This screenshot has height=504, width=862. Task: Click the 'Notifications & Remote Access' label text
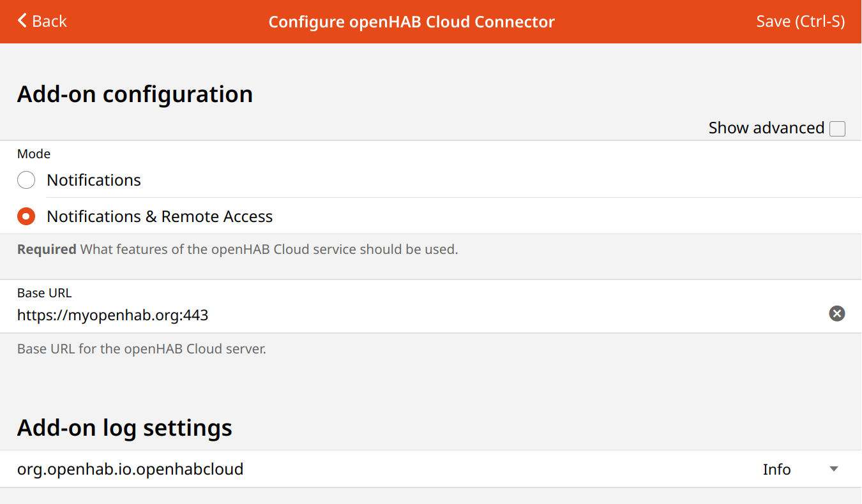(x=160, y=216)
